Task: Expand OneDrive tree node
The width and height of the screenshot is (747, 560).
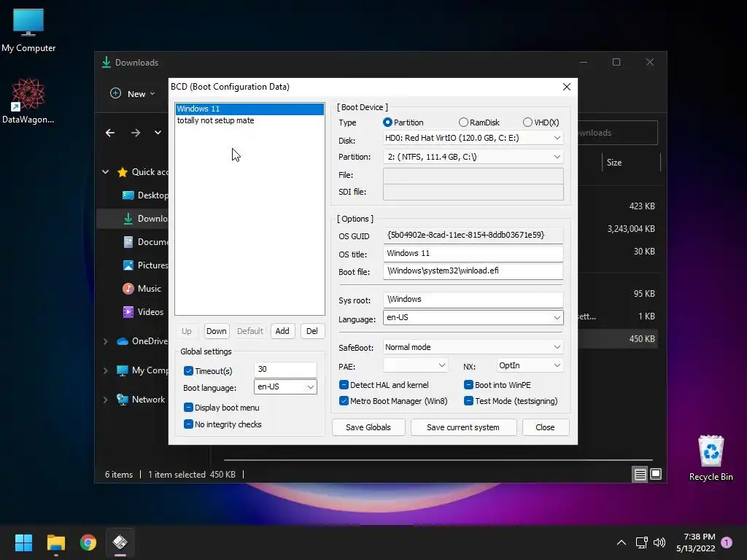Action: click(x=105, y=341)
